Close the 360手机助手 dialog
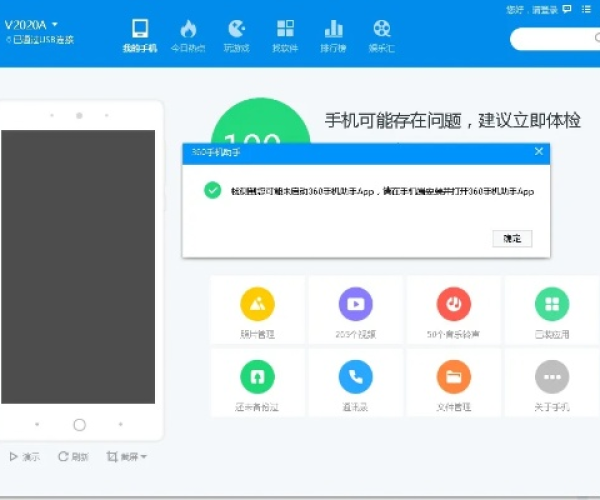 point(539,151)
